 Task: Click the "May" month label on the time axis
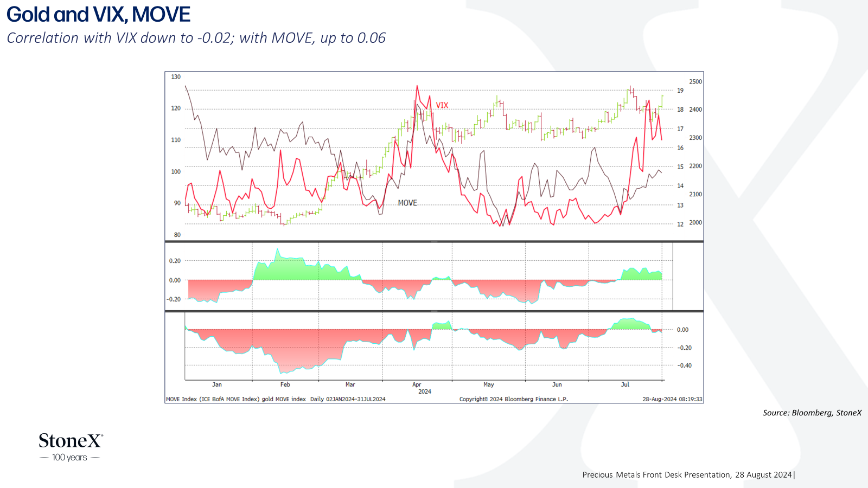coord(489,384)
